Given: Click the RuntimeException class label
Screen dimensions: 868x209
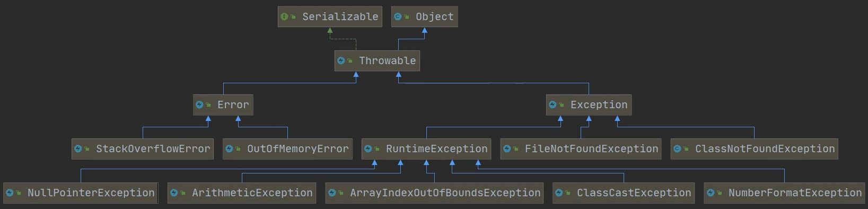Looking at the screenshot, I should [x=437, y=149].
